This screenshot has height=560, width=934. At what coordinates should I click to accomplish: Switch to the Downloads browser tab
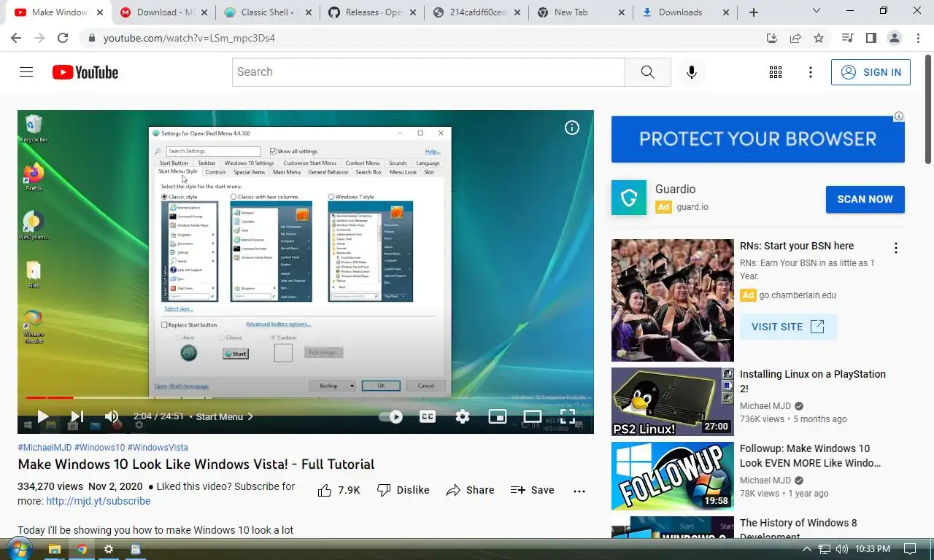click(x=684, y=12)
